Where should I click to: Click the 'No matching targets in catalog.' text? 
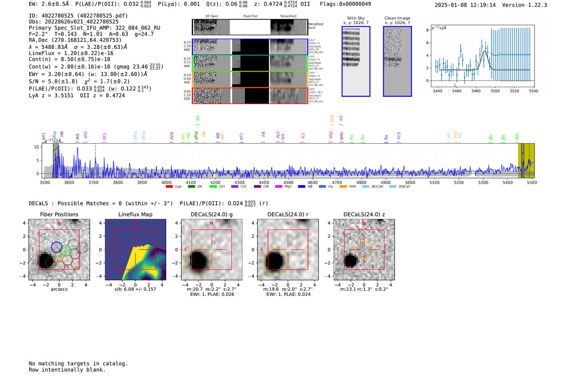(x=78, y=364)
